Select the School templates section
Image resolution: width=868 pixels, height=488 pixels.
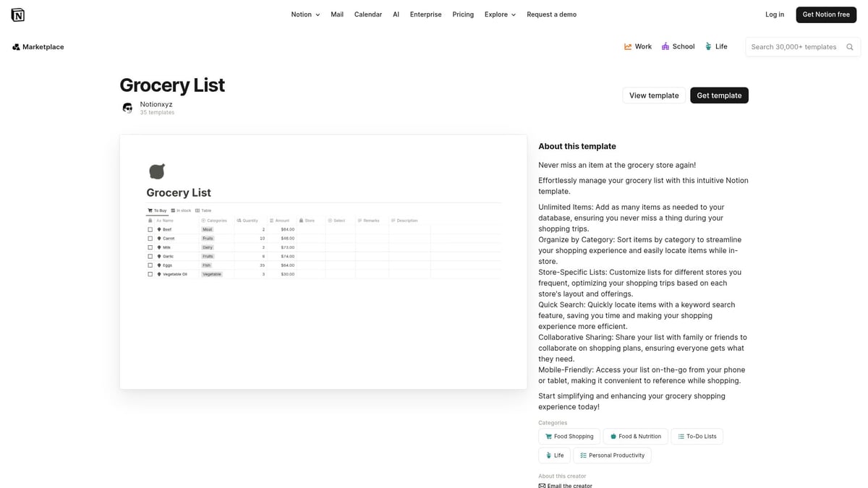[x=678, y=46]
